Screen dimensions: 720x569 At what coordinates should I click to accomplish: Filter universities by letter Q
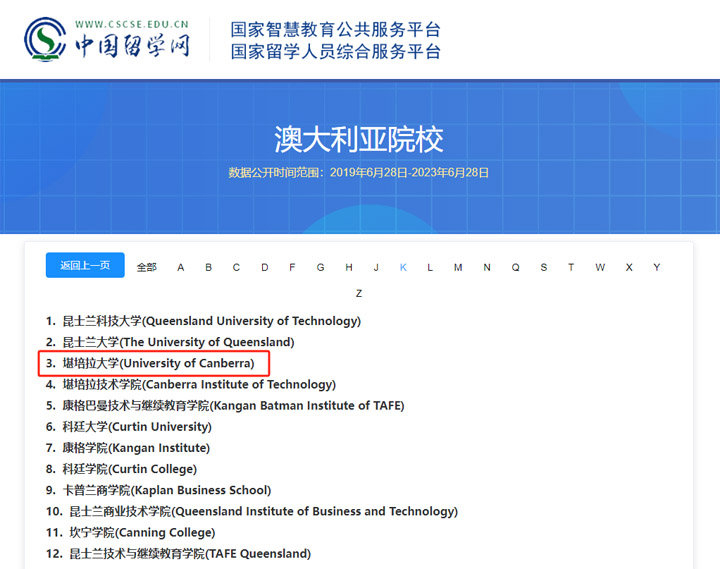click(516, 267)
